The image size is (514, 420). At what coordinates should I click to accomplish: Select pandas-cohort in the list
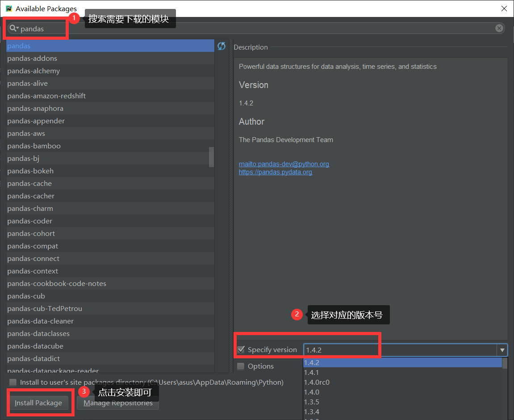coord(110,233)
